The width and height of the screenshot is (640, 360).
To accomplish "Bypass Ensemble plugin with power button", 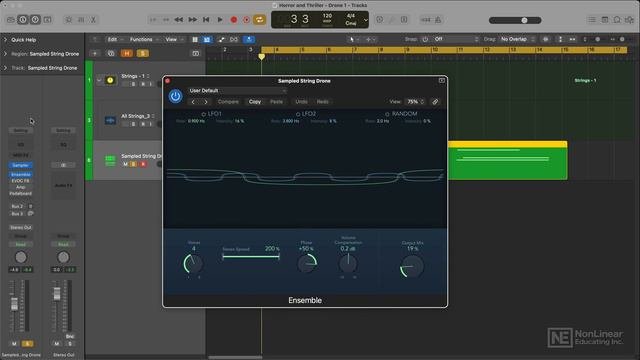I will [x=176, y=96].
